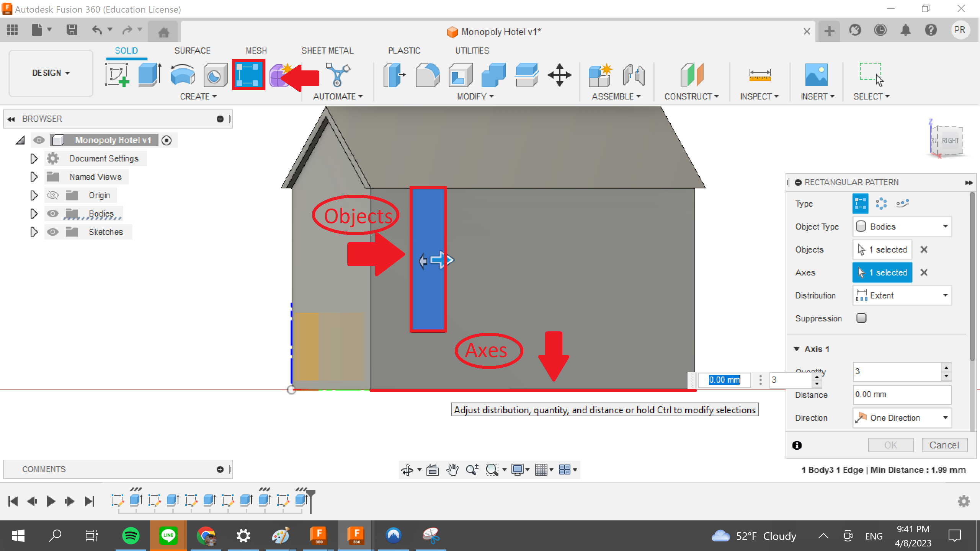
Task: Open the CREATE menu
Action: tap(198, 96)
